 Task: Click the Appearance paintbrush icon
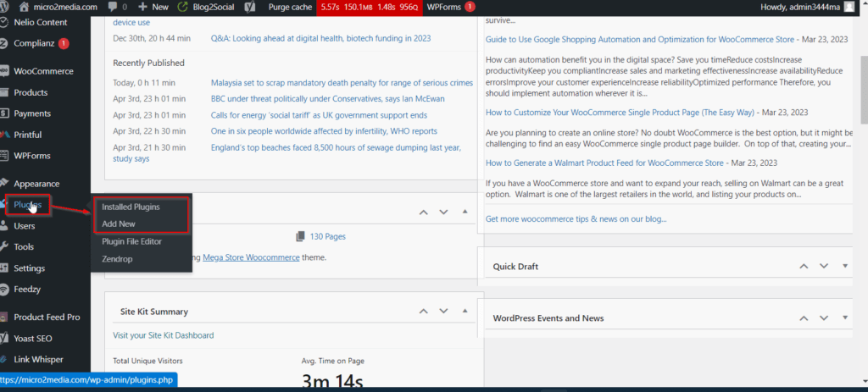[x=4, y=183]
